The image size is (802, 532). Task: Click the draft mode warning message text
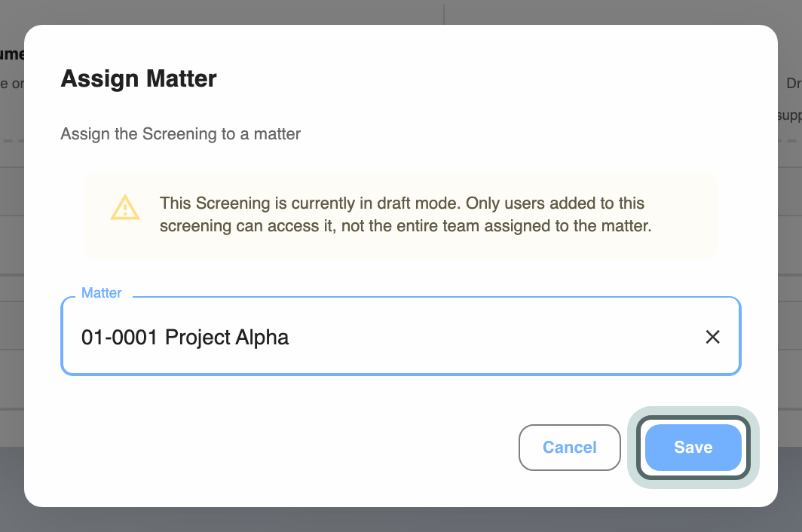(x=406, y=214)
